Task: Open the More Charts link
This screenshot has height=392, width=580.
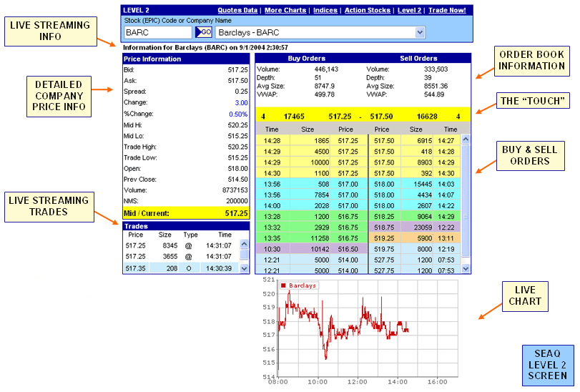Action: coord(285,10)
